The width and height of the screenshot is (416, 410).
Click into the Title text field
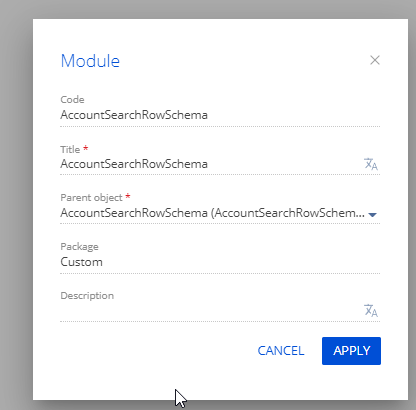(x=211, y=164)
